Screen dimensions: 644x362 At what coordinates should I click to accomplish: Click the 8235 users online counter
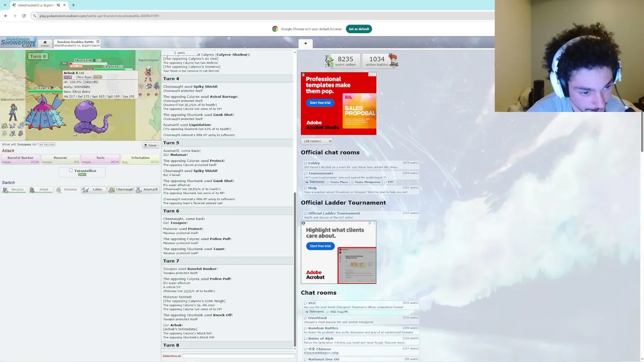click(x=345, y=61)
